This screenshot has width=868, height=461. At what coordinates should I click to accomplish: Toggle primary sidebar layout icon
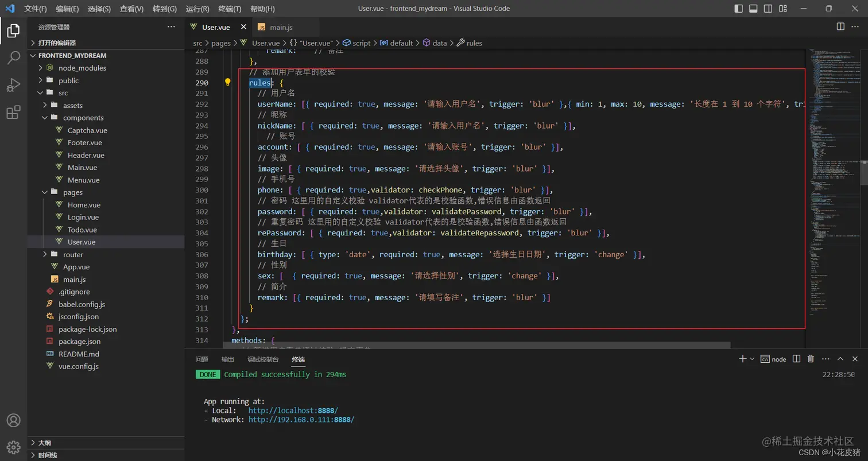pyautogui.click(x=739, y=9)
